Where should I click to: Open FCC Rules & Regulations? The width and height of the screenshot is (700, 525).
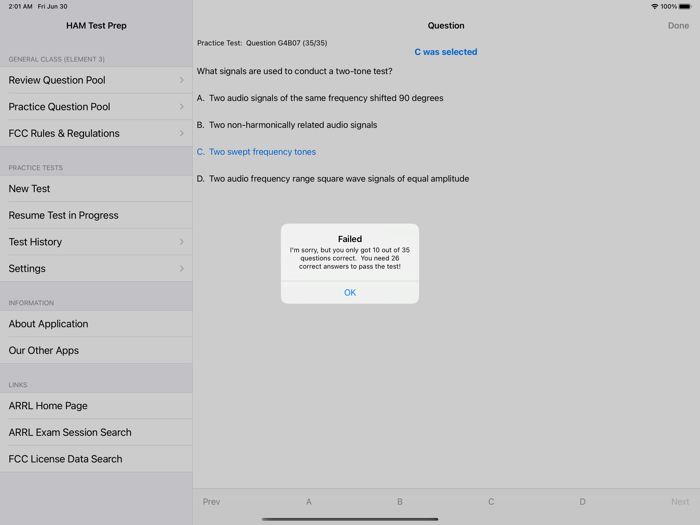[x=96, y=133]
